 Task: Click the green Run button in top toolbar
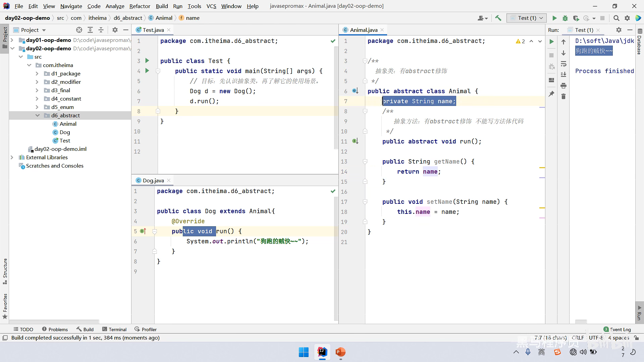pos(554,18)
